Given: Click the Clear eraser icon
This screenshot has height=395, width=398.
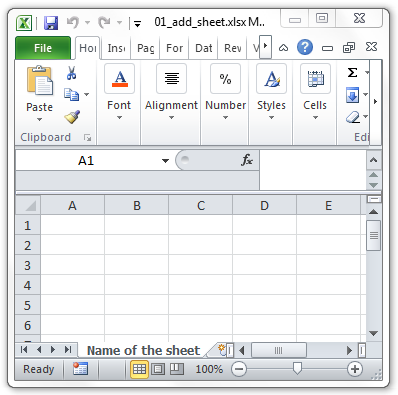Looking at the screenshot, I should coord(353,117).
